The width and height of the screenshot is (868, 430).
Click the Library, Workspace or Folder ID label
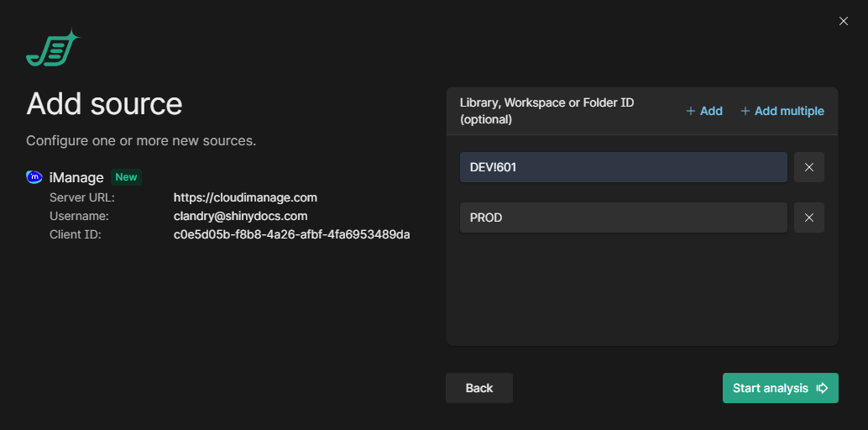click(x=546, y=111)
